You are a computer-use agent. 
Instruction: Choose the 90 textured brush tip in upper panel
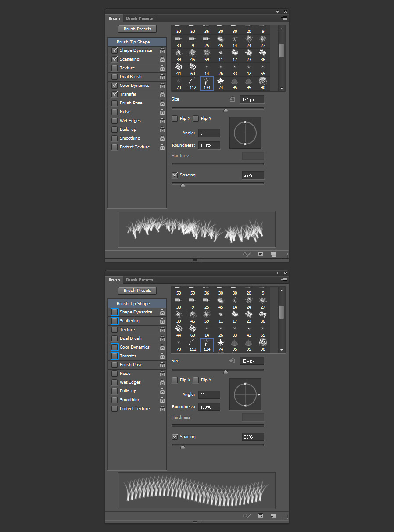263,83
